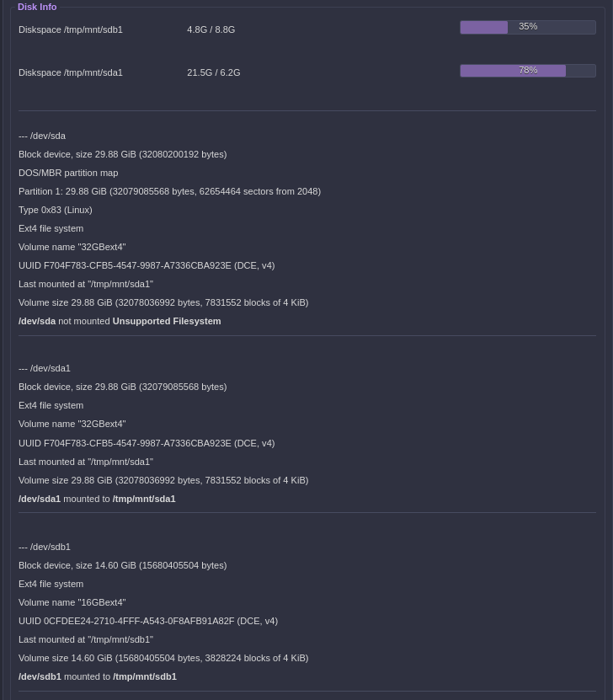Select the Diskspace /tmp/mnt/sdb1 label
Screen dimensions: 613x700
coord(71,29)
